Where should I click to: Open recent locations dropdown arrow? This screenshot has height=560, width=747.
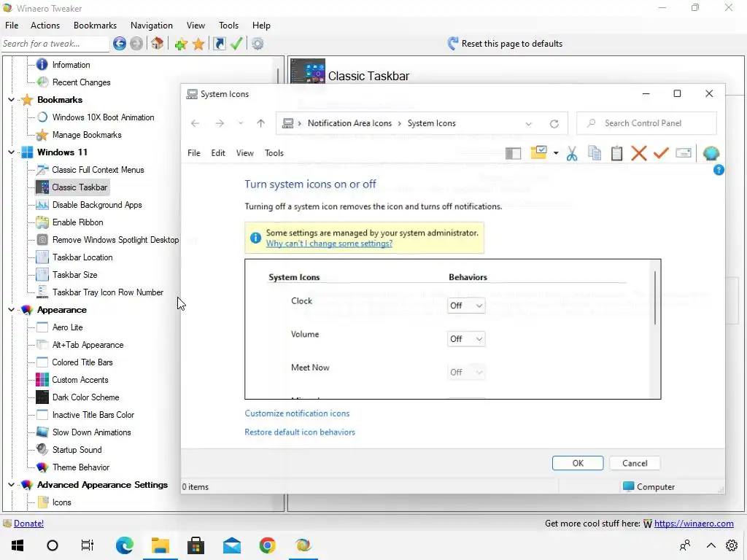[241, 123]
